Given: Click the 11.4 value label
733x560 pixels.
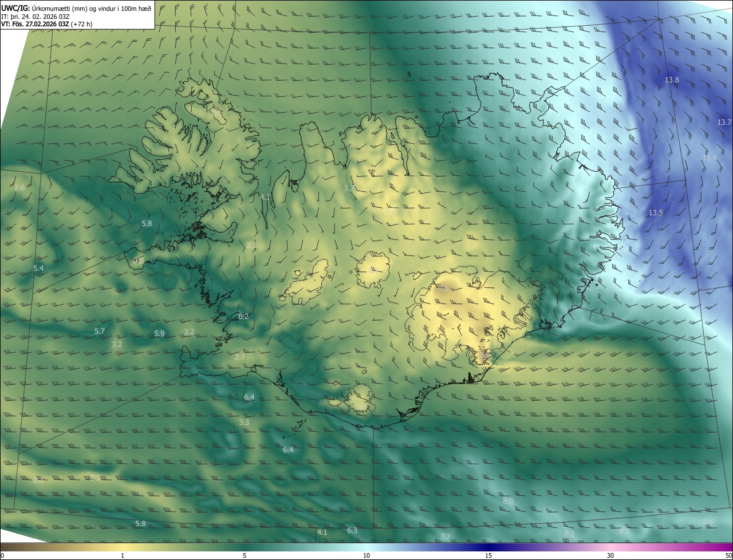Looking at the screenshot, I should 710,158.
